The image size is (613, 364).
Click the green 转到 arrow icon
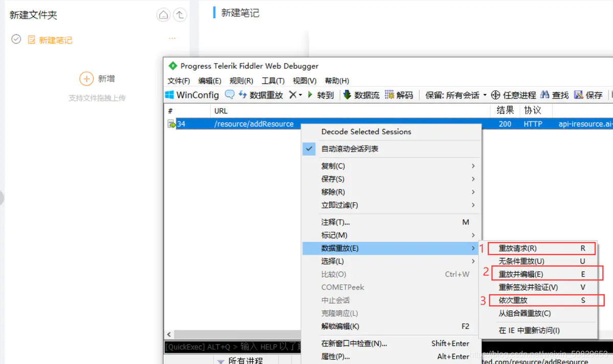click(310, 95)
